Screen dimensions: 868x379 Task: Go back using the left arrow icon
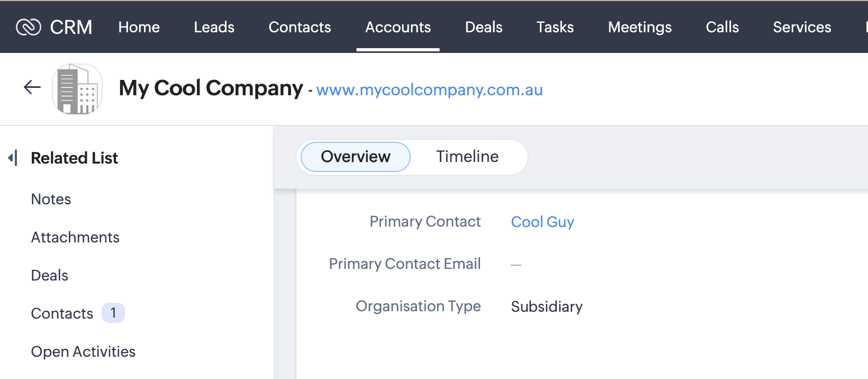point(32,87)
